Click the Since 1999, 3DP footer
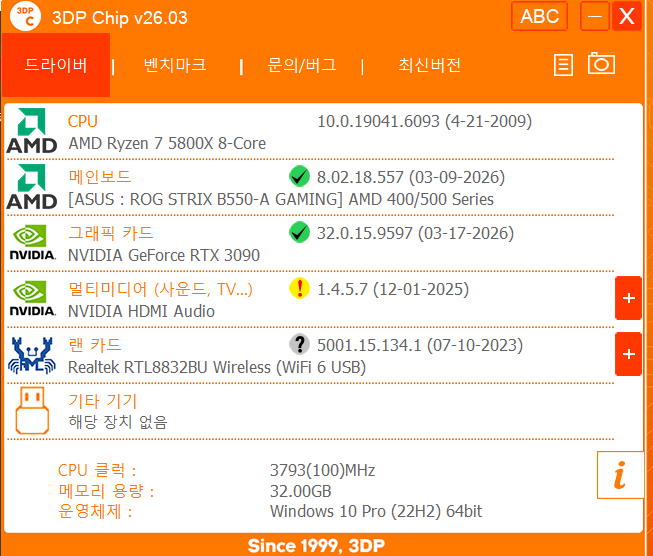The height and width of the screenshot is (556, 653). click(x=316, y=545)
